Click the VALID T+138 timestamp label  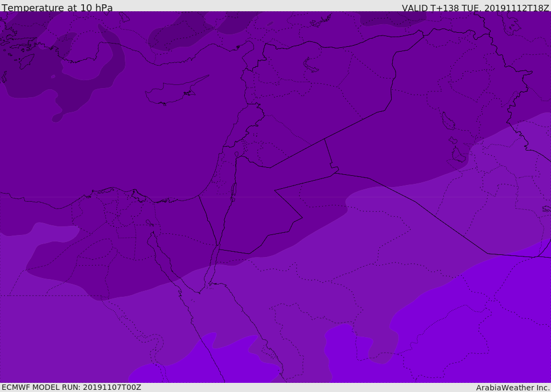(x=476, y=8)
